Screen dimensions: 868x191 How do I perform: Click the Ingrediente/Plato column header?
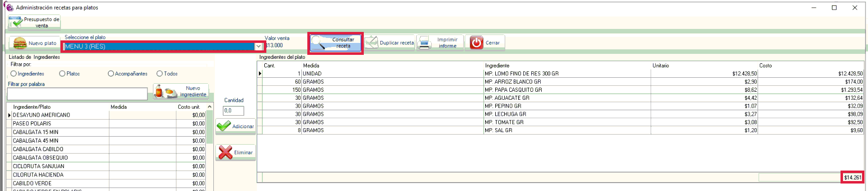32,107
